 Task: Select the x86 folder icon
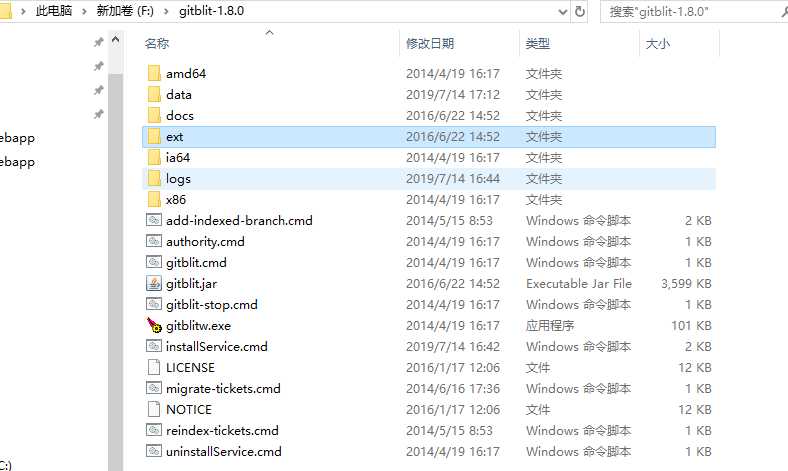154,200
